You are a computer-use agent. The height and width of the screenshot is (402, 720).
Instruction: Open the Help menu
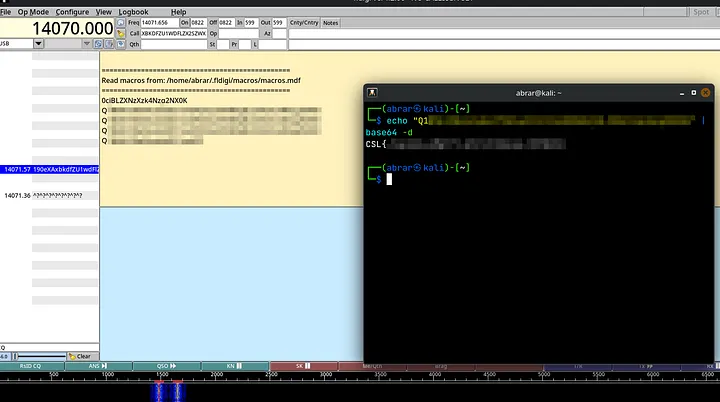(179, 12)
